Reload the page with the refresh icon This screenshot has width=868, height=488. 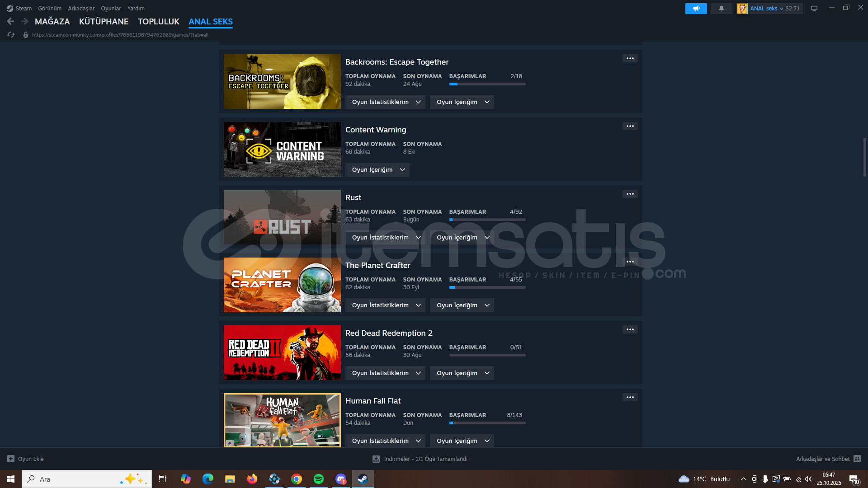pyautogui.click(x=11, y=35)
